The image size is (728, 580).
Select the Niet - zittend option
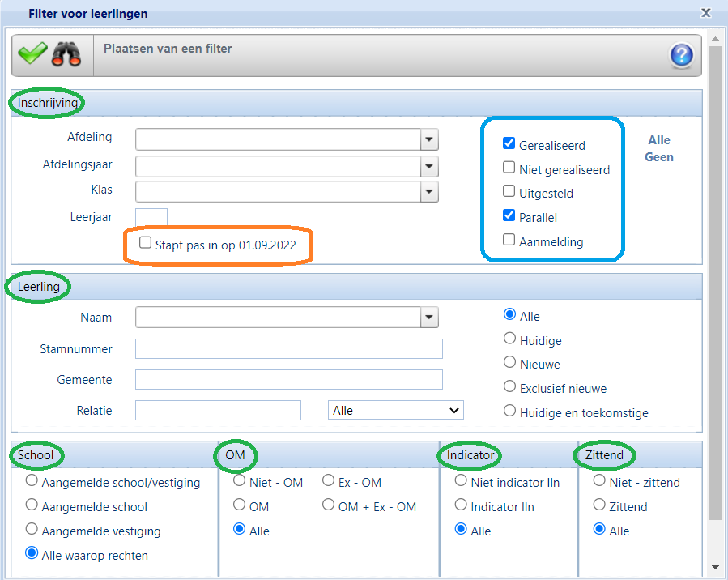pos(599,480)
